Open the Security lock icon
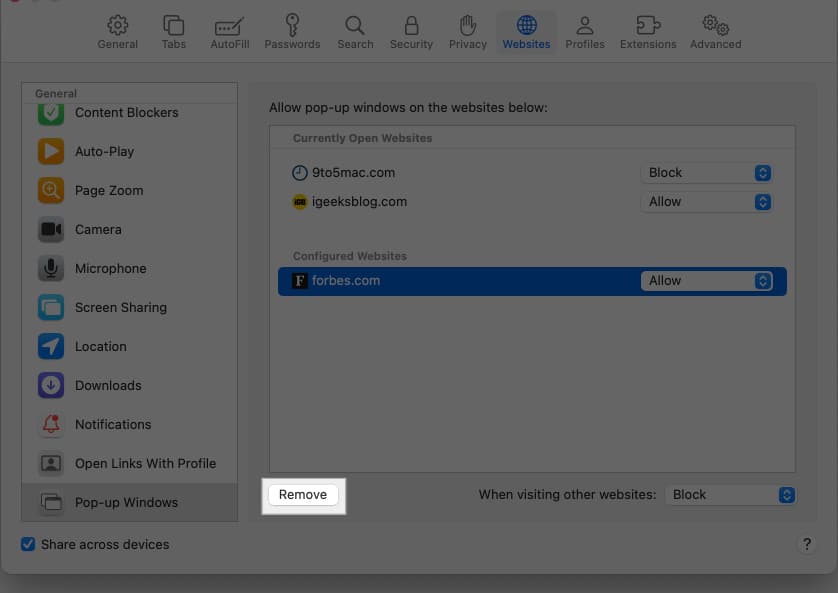The width and height of the screenshot is (838, 593). click(x=411, y=25)
